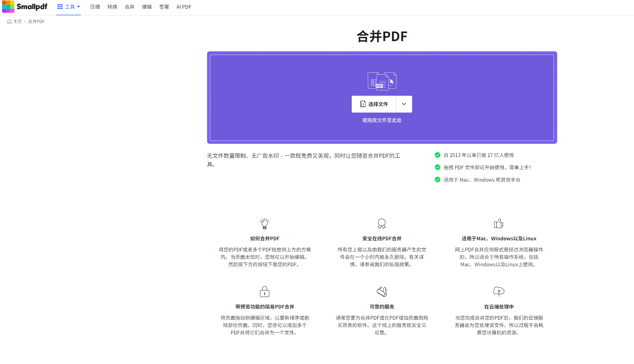This screenshot has width=634, height=364.
Task: Click the icon above 可靠的服务
Action: [382, 292]
